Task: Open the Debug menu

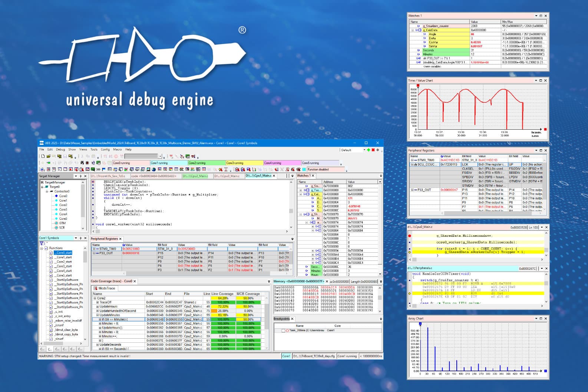Action: (60, 149)
